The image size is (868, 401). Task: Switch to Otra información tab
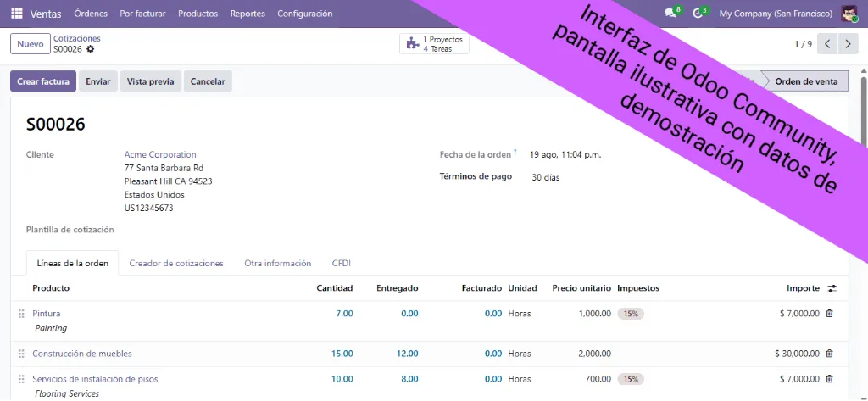coord(278,263)
